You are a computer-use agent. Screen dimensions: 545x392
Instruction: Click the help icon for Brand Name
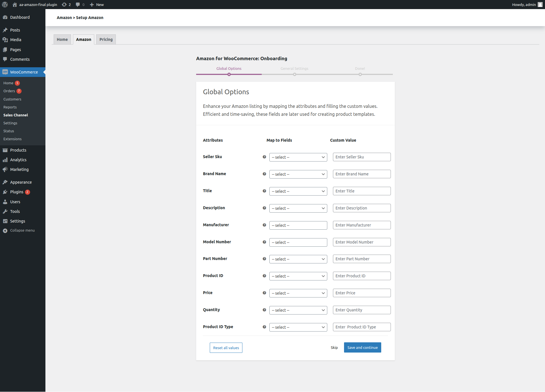pyautogui.click(x=264, y=174)
